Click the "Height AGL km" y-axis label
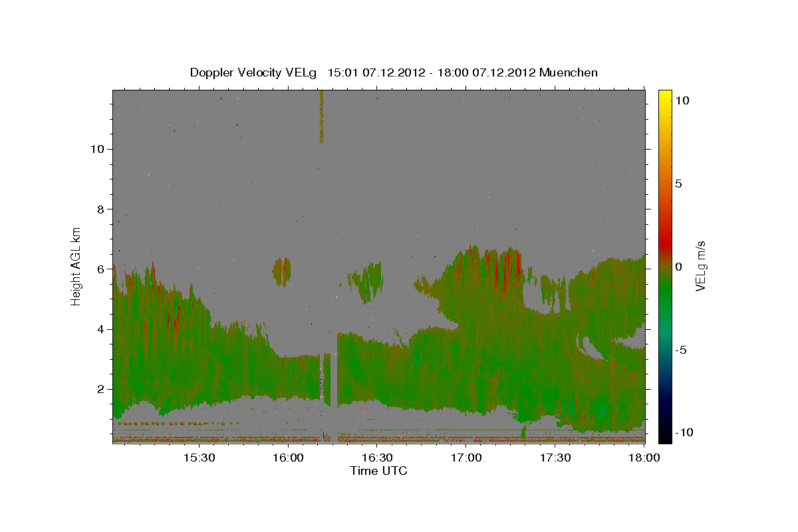 [76, 266]
